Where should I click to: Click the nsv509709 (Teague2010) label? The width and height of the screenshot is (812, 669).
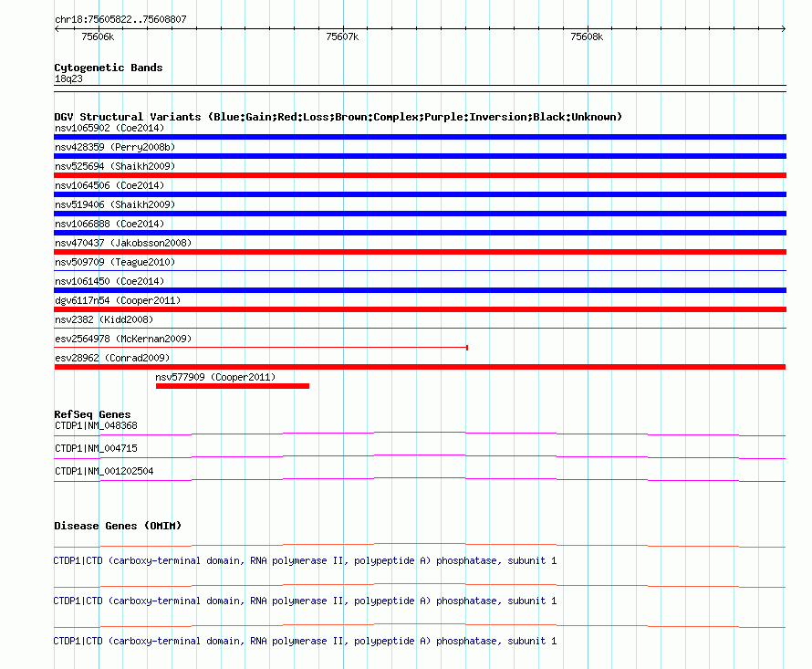[x=115, y=262]
